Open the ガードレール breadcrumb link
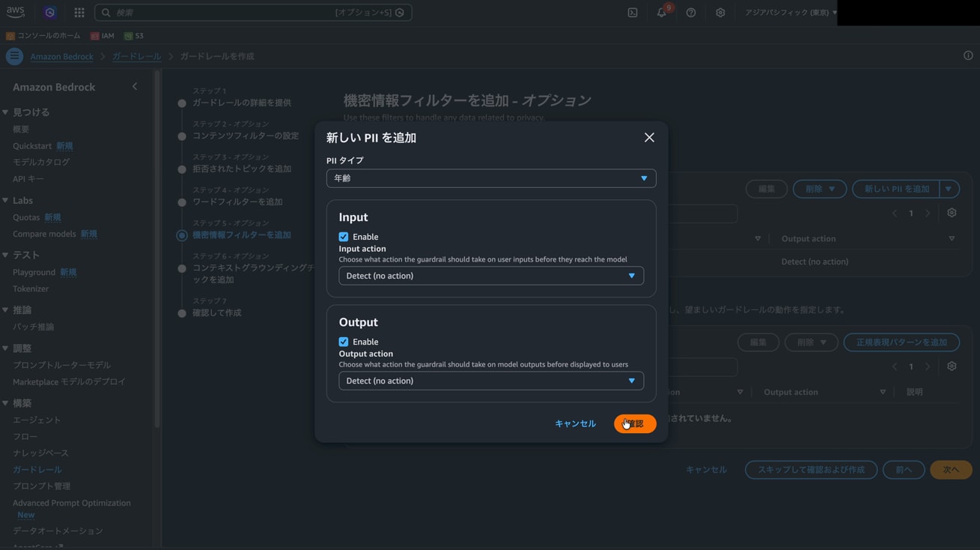Viewport: 980px width, 550px height. (x=136, y=56)
